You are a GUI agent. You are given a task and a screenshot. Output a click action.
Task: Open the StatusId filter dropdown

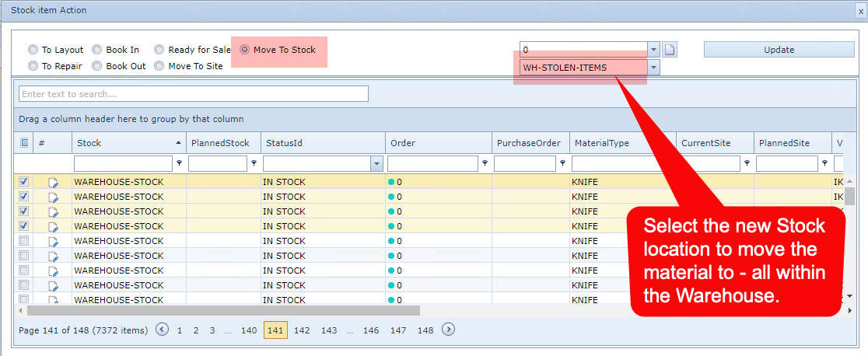pos(377,164)
